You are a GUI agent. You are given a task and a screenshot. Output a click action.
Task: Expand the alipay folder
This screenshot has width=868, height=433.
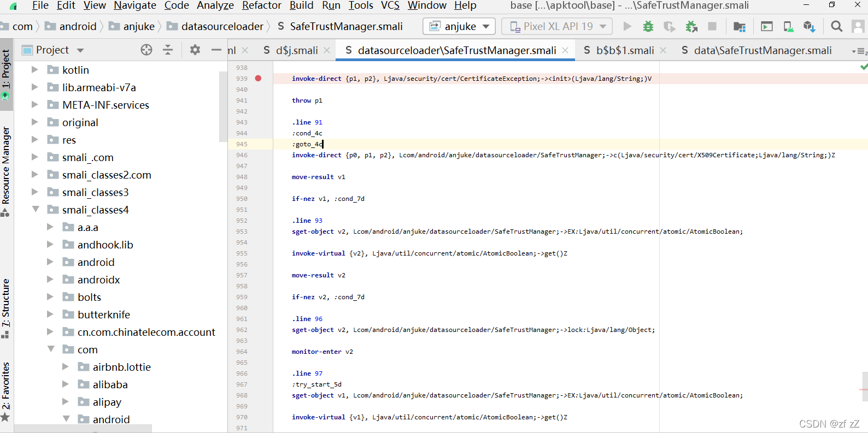coord(66,402)
